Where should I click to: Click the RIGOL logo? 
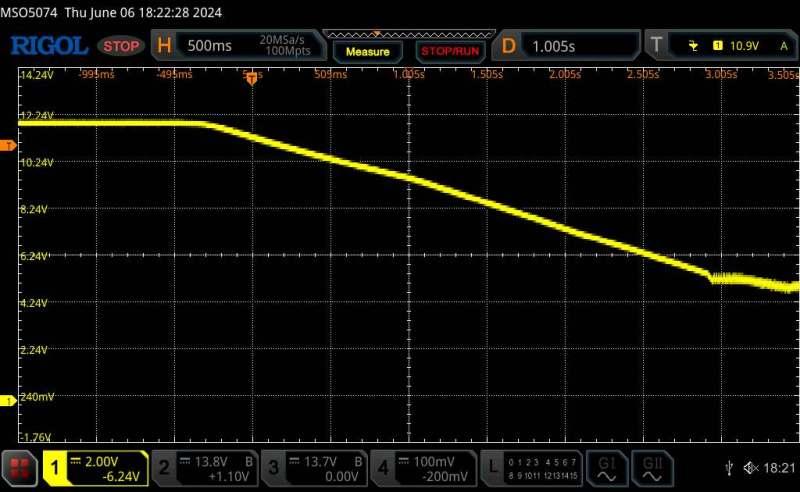[x=49, y=45]
